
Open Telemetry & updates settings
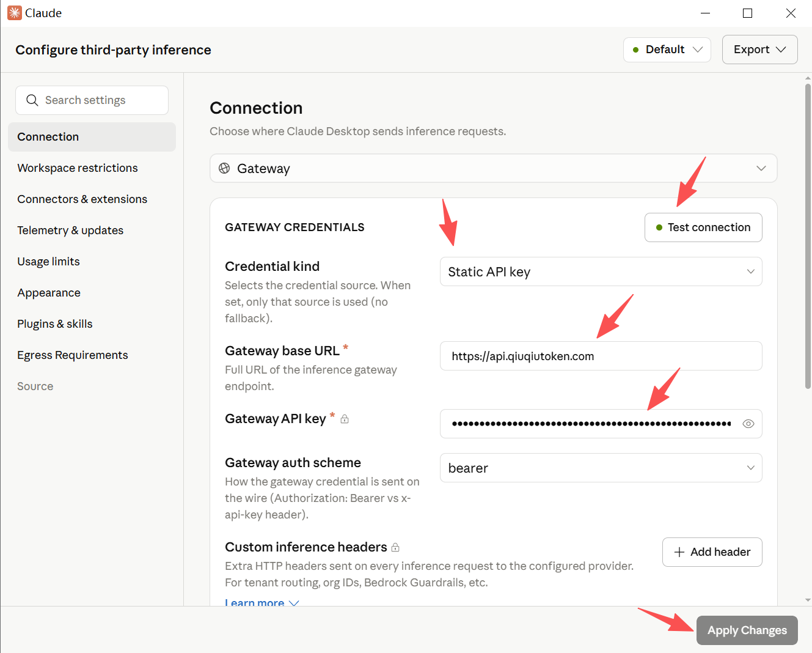pos(92,231)
